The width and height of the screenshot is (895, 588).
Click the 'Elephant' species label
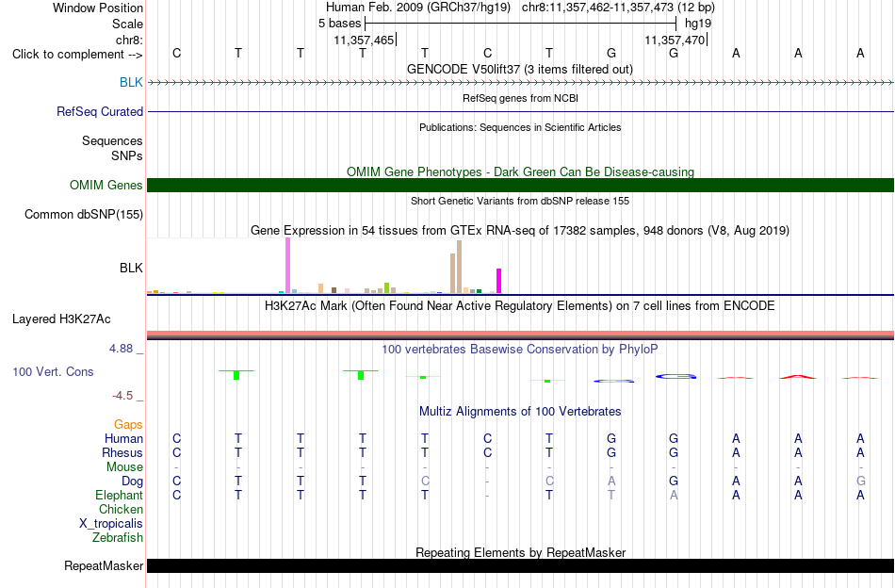coord(120,495)
